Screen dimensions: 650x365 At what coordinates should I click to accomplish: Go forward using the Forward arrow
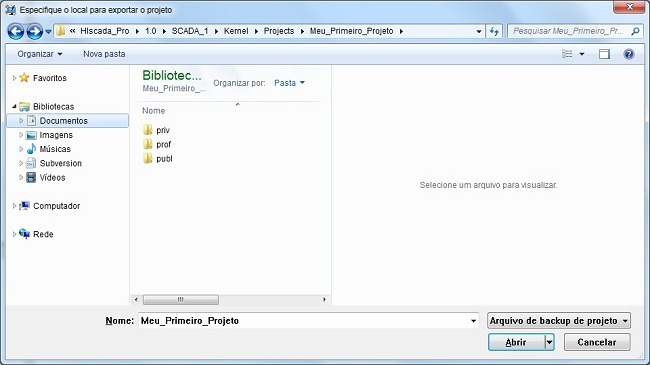click(x=34, y=31)
